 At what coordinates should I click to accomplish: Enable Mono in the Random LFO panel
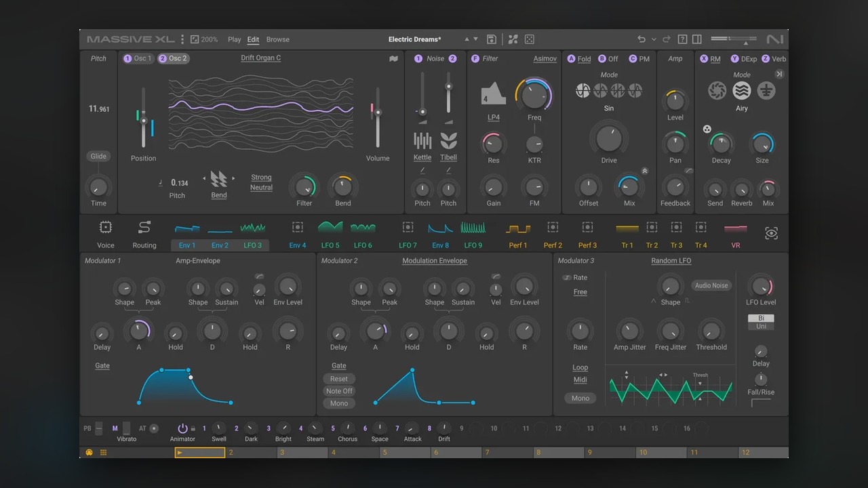click(580, 398)
